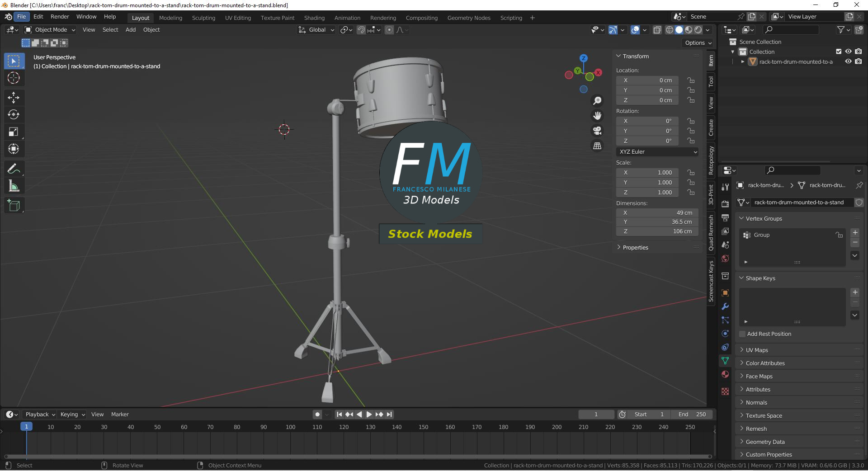Viewport: 868px width, 471px height.
Task: Activate the Cursor tool
Action: [14, 78]
